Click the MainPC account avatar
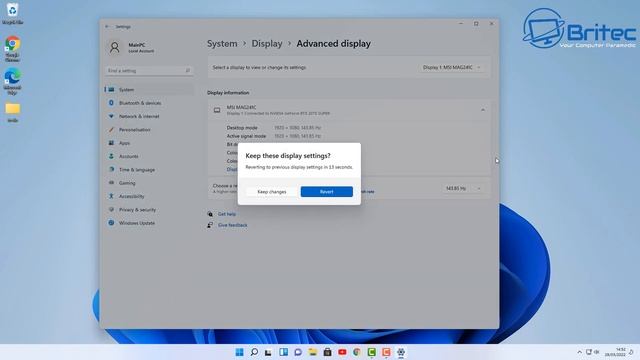 click(x=115, y=47)
